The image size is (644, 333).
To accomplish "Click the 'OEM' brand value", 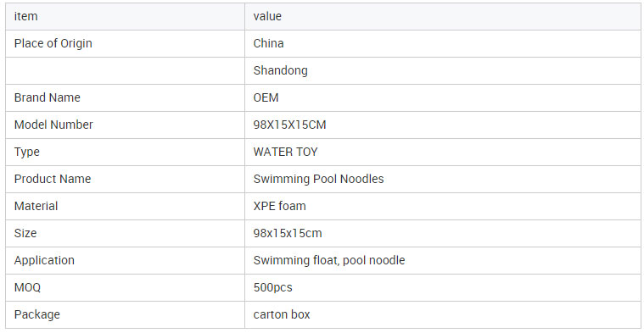I will [x=266, y=97].
